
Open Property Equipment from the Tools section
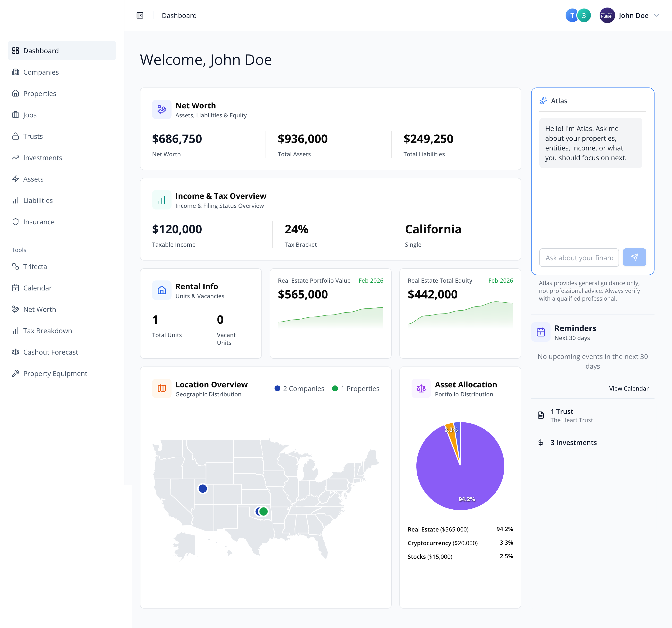[55, 373]
